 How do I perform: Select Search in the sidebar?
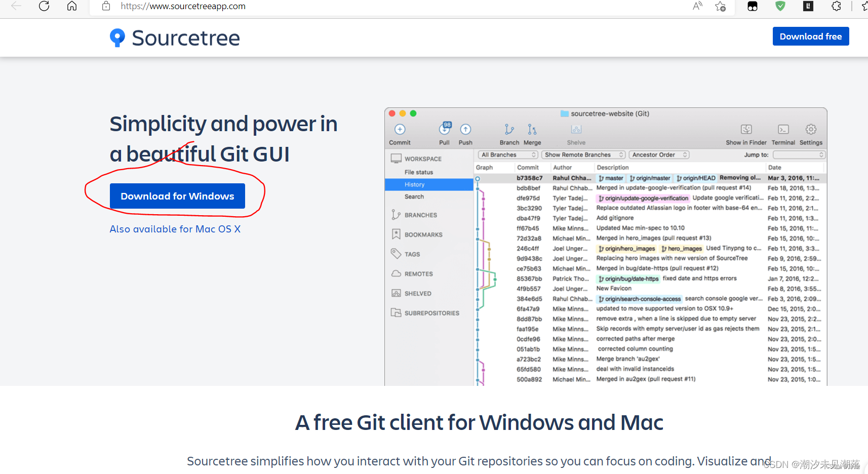pos(414,196)
